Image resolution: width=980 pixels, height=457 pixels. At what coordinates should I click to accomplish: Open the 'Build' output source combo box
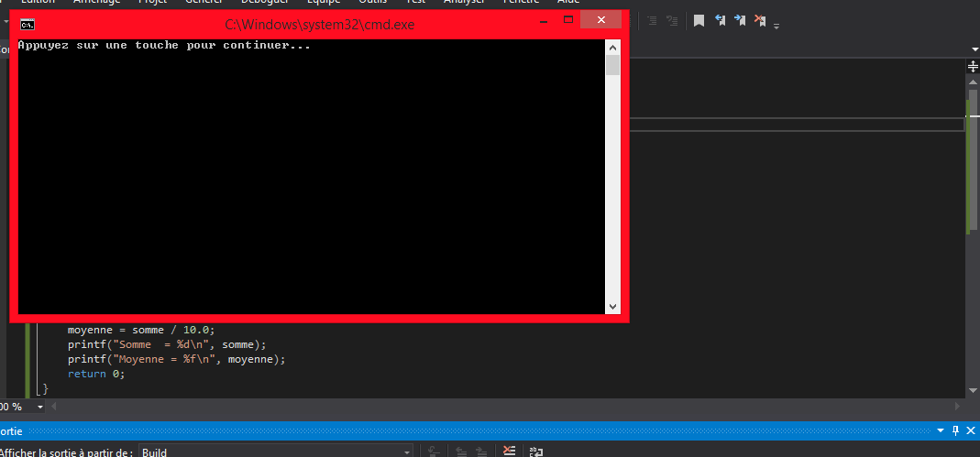point(276,452)
